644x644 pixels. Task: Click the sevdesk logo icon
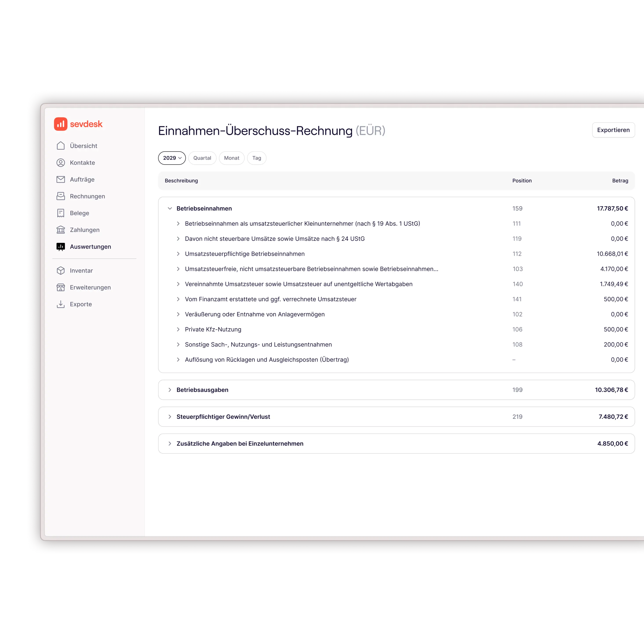tap(61, 124)
